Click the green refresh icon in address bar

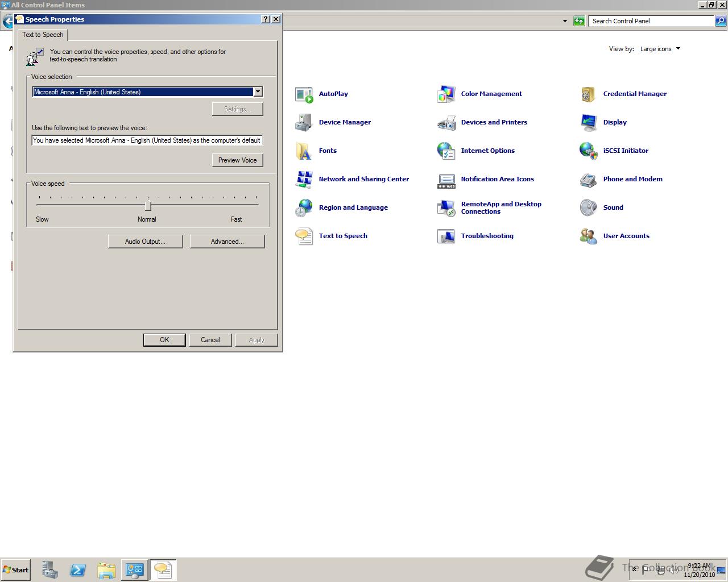[579, 21]
